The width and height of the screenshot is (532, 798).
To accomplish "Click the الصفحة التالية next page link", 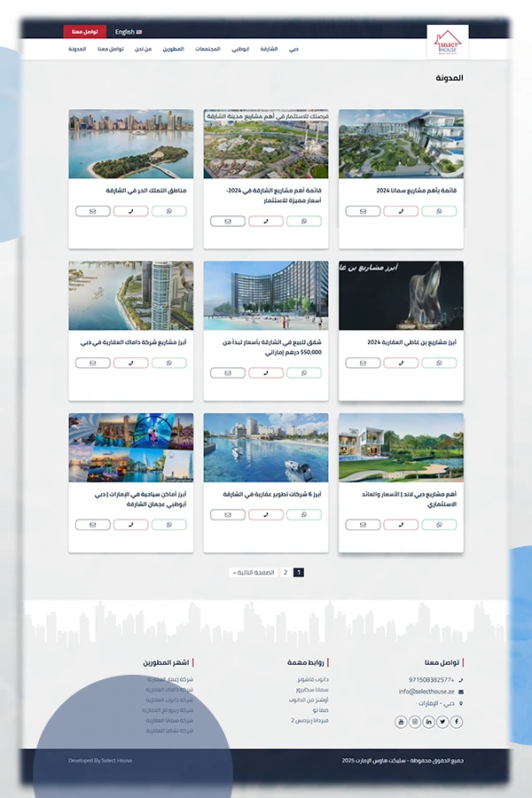I will click(254, 573).
